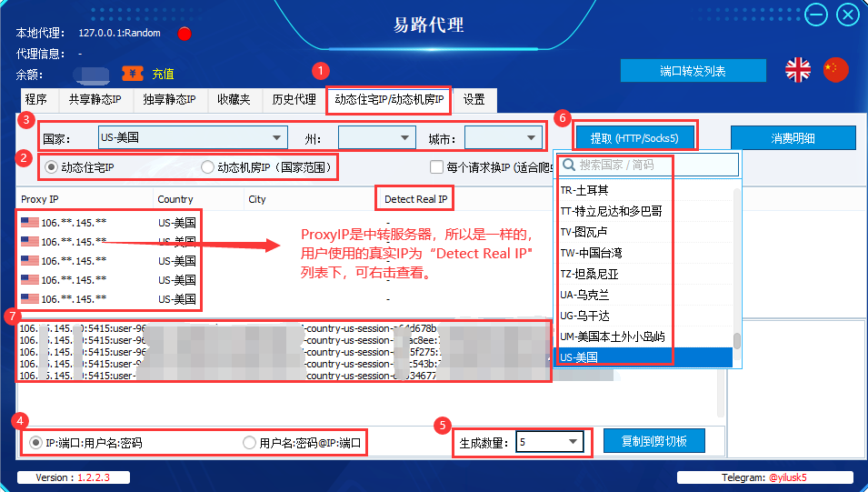
Task: Select UA-乌克兰 in the country list
Action: pos(644,296)
